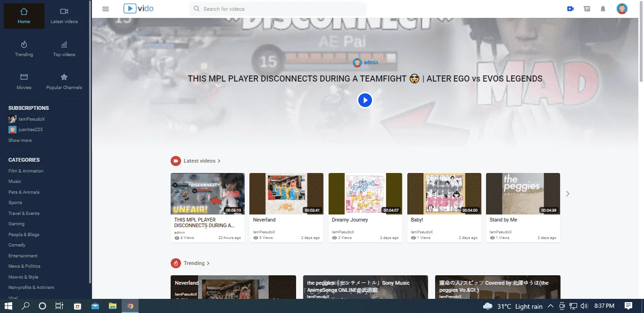The width and height of the screenshot is (644, 313).
Task: Open juanitaa223 subscription
Action: point(26,130)
